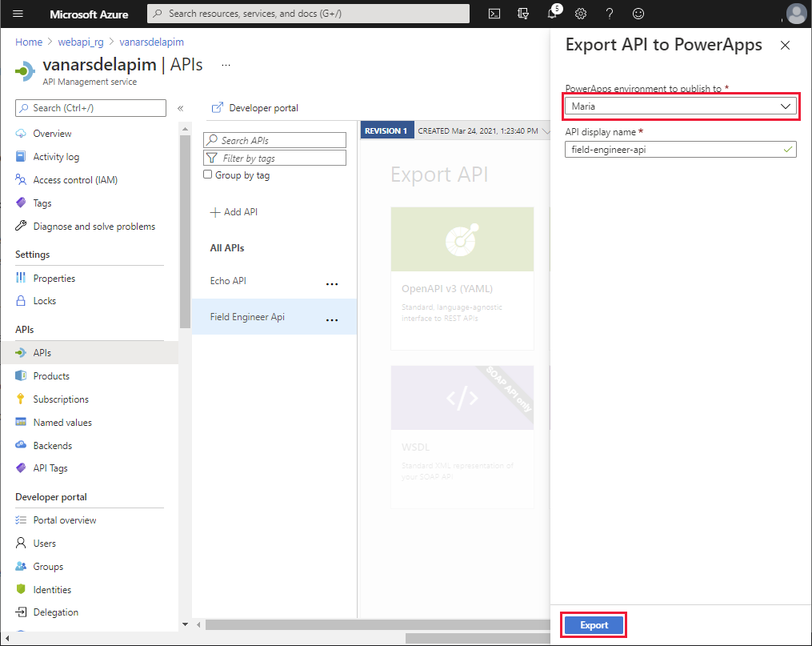812x646 pixels.
Task: Launch Cloud Shell from top bar
Action: 494,14
